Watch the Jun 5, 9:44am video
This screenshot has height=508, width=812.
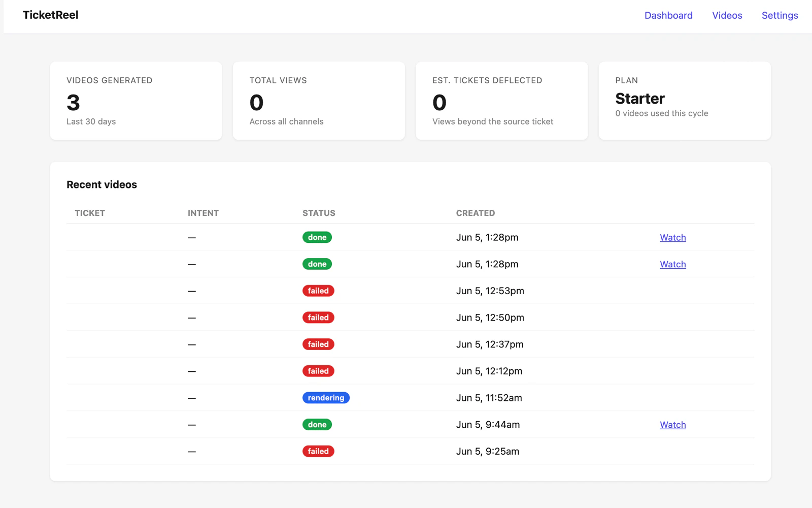pos(672,425)
